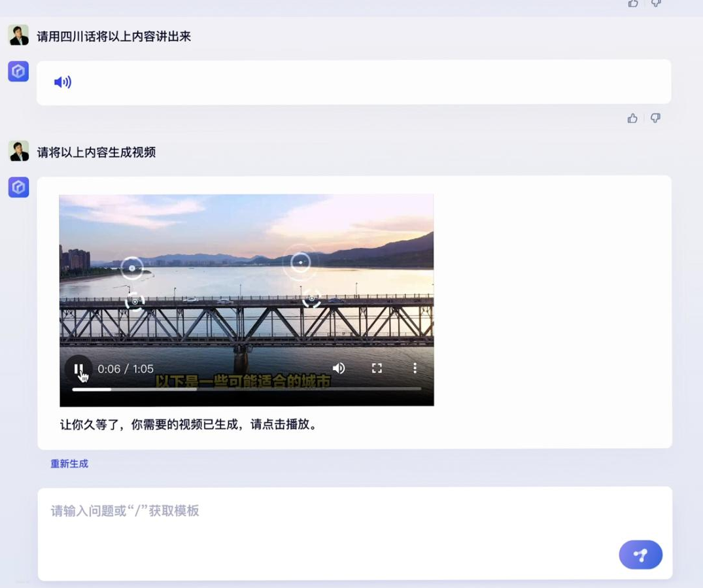
Task: Select the text 让你久等了，你需要的视频已生成
Action: tap(149, 424)
